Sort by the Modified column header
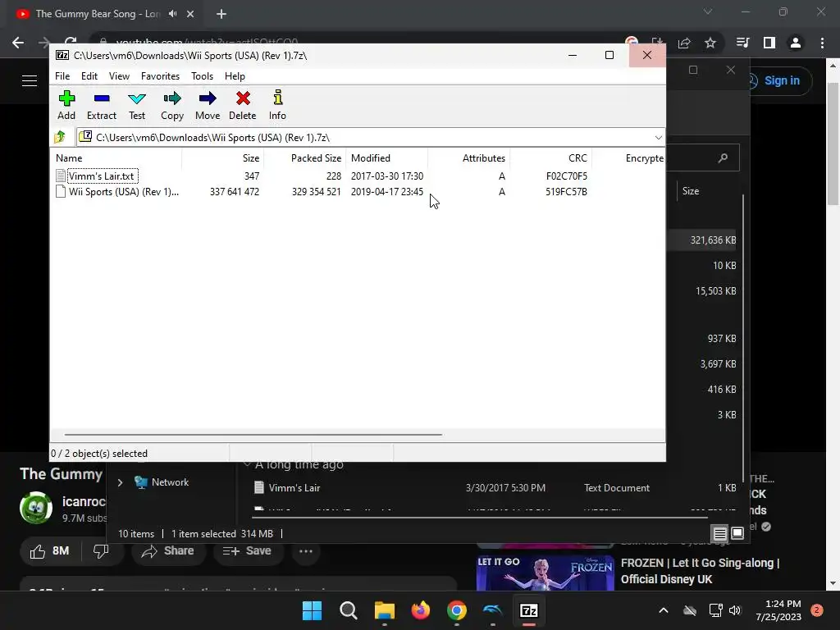Image resolution: width=840 pixels, height=630 pixels. pos(387,158)
